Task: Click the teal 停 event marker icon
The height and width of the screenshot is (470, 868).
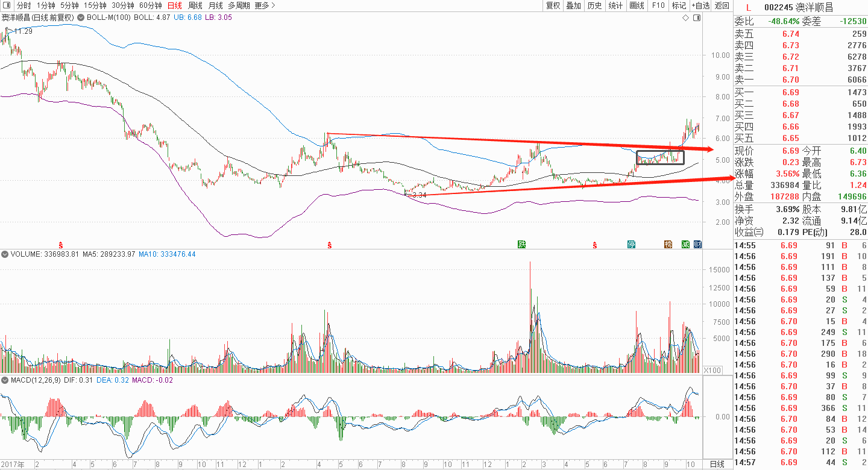Action: pos(631,244)
